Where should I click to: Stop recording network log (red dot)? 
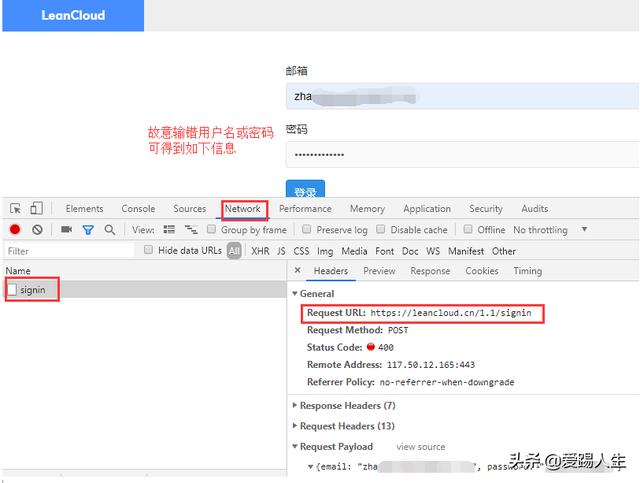(15, 229)
